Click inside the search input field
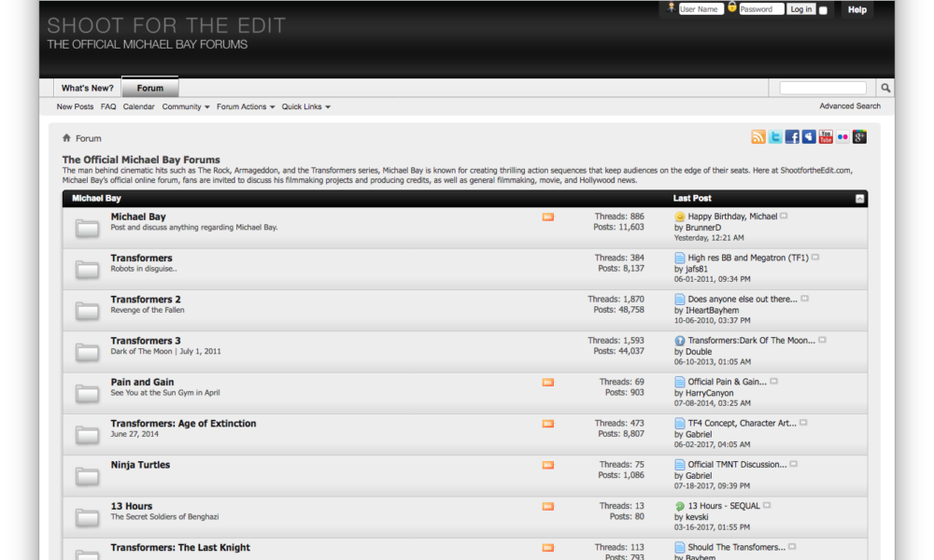The width and height of the screenshot is (934, 560). click(822, 87)
